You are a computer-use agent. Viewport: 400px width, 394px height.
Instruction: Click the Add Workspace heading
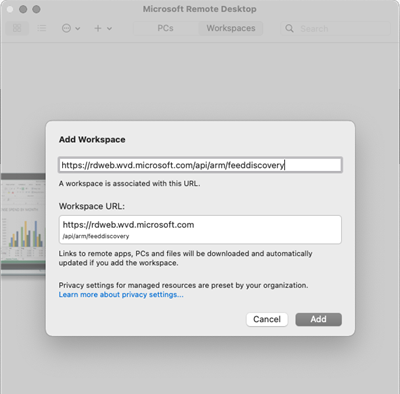[x=92, y=140]
